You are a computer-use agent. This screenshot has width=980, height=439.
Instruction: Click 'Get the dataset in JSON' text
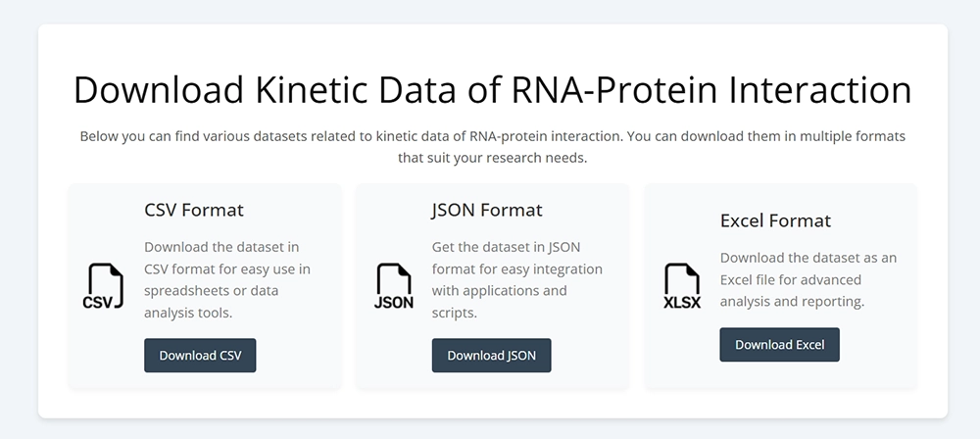point(507,247)
